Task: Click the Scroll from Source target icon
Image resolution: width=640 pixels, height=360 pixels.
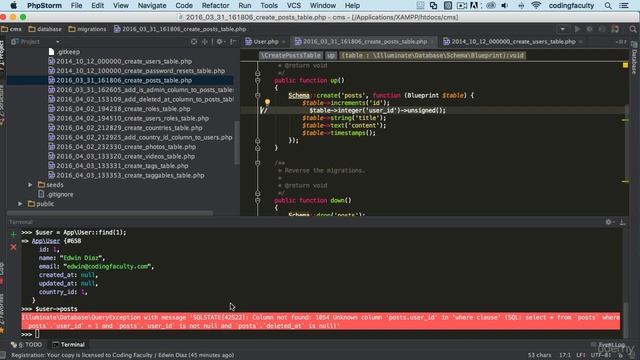Action: [x=194, y=42]
